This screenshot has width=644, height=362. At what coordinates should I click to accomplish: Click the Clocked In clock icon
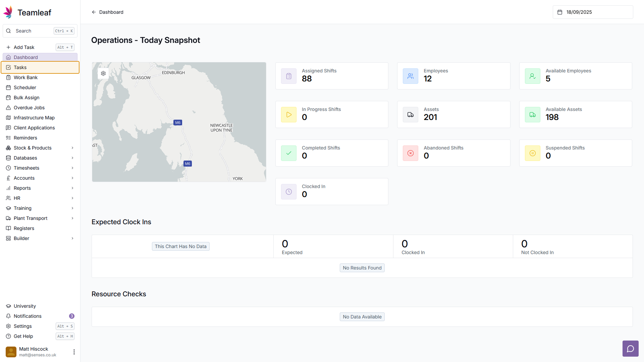(x=288, y=192)
